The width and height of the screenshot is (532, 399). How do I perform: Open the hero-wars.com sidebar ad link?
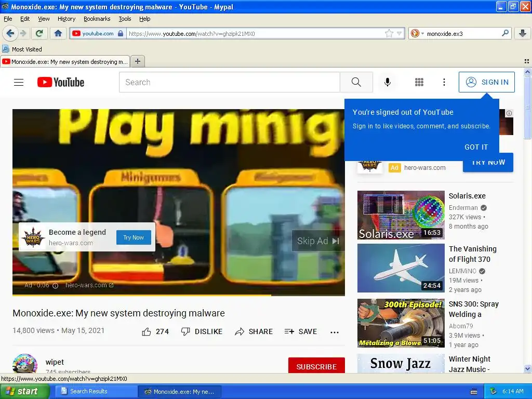pos(424,168)
